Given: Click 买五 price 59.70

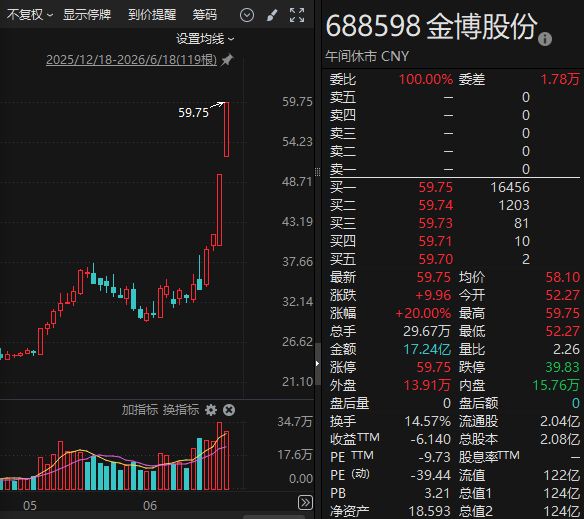Looking at the screenshot, I should pyautogui.click(x=435, y=259).
